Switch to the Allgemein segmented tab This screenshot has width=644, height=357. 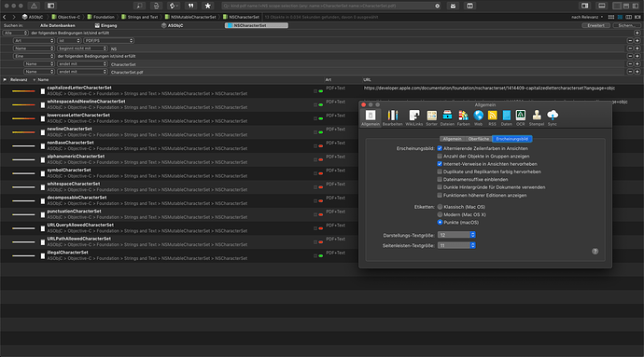[452, 139]
